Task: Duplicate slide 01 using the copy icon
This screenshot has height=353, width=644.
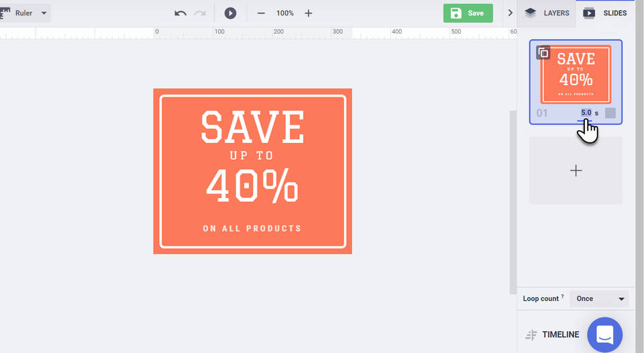Action: tap(543, 53)
